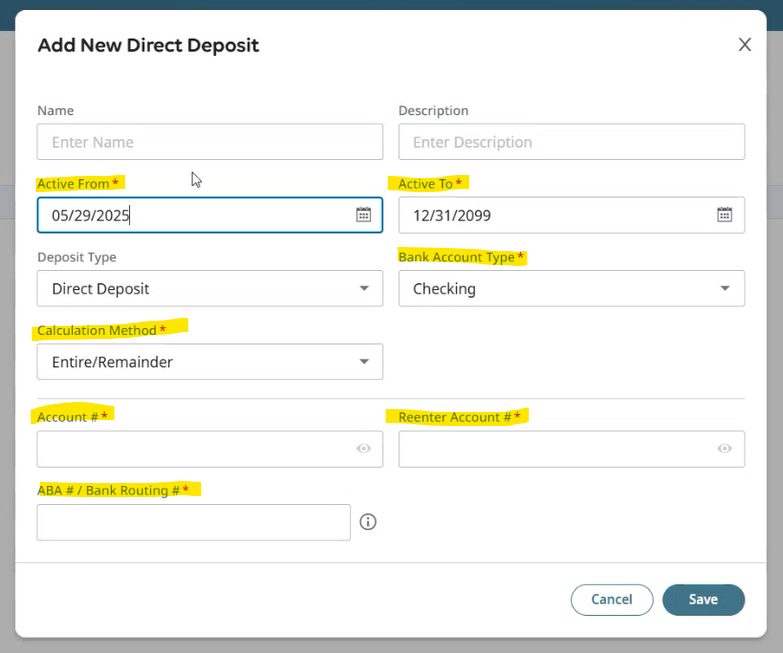Image resolution: width=783 pixels, height=653 pixels.
Task: Select the Active To date field
Action: (x=571, y=215)
